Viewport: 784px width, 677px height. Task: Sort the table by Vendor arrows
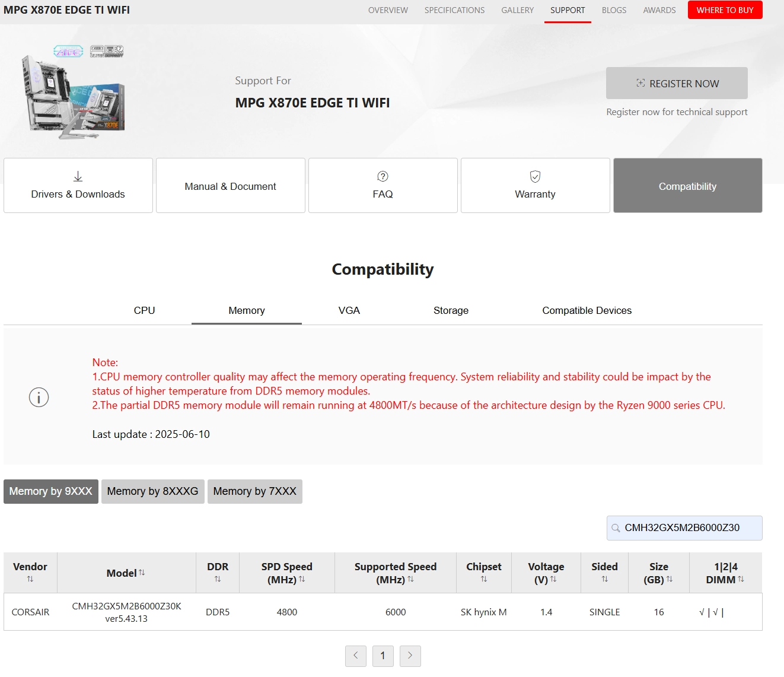[30, 579]
